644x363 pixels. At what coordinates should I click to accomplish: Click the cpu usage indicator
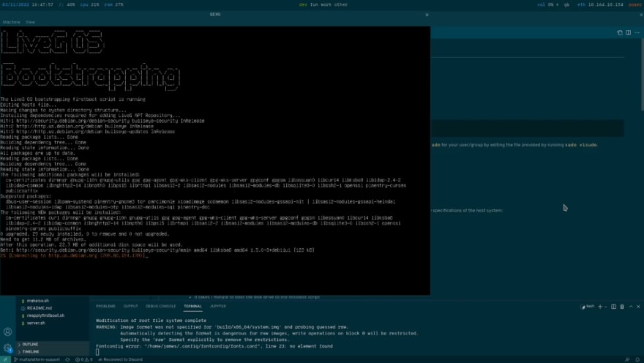point(89,4)
